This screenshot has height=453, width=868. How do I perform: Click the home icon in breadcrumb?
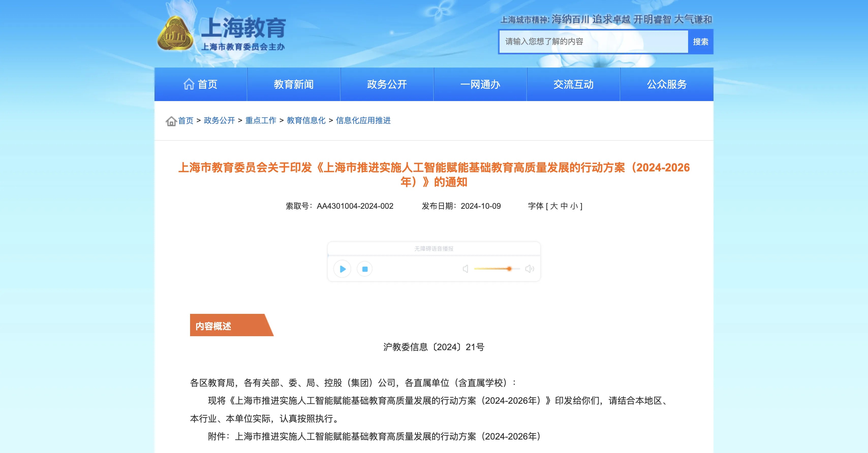[x=171, y=121]
